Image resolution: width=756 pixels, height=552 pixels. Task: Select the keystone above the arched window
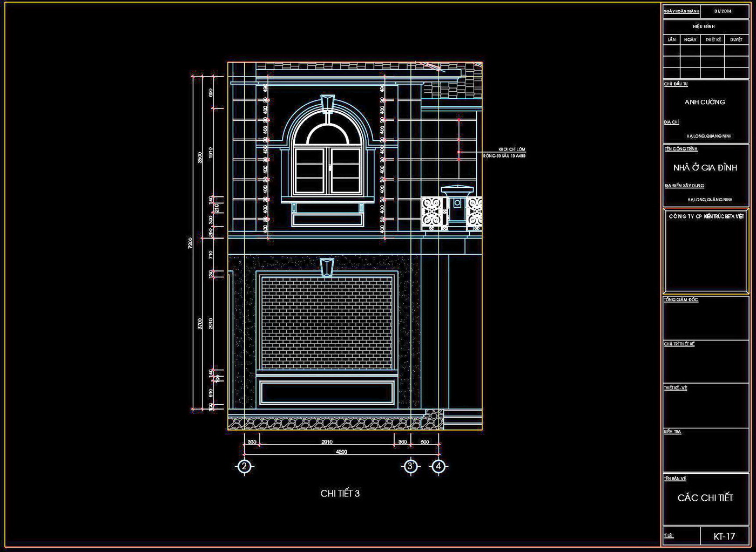point(327,103)
